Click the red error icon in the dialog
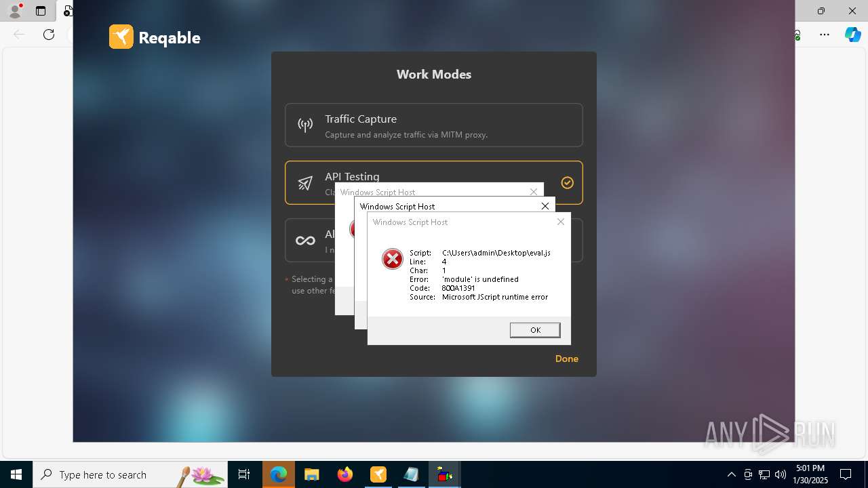 pos(393,258)
